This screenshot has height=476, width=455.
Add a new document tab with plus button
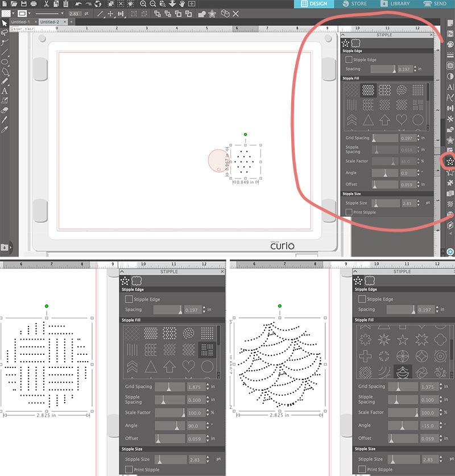pyautogui.click(x=71, y=22)
